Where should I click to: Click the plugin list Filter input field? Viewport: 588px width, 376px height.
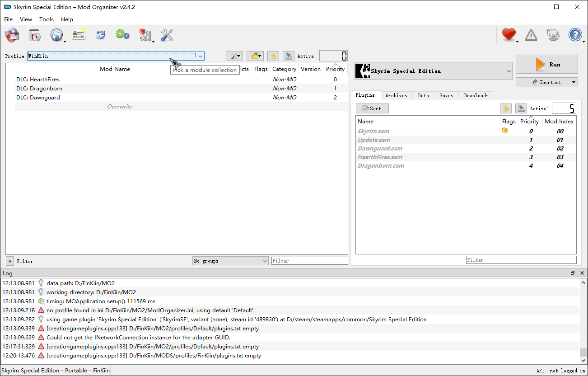point(521,260)
